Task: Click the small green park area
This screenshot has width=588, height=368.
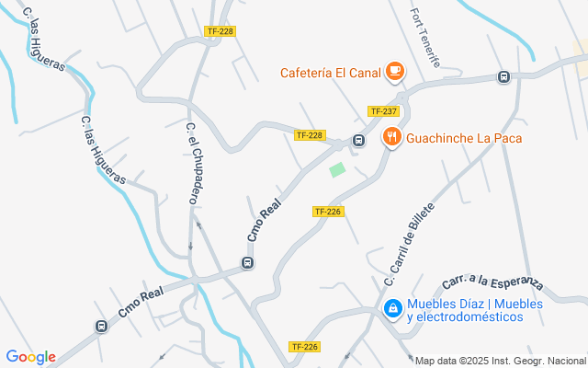Action: (x=337, y=169)
